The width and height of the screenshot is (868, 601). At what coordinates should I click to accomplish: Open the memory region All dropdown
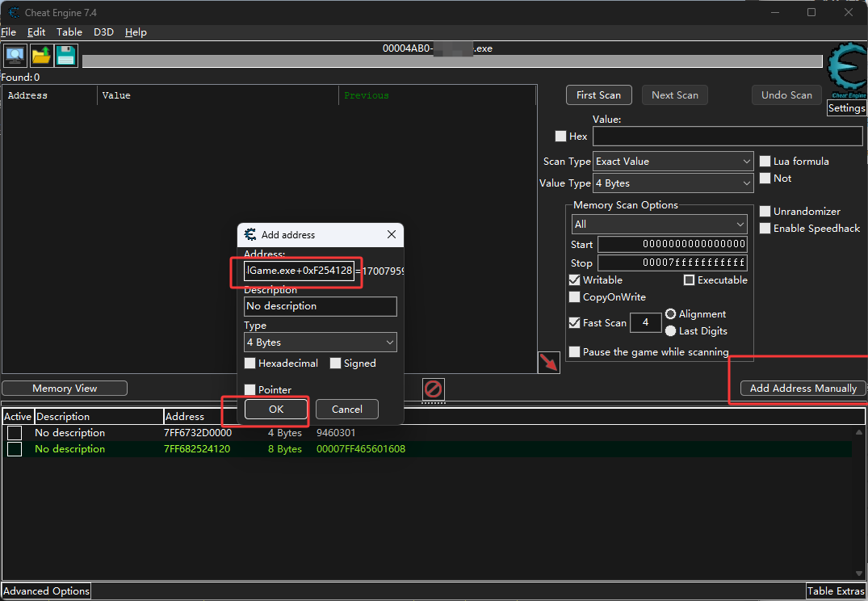point(660,225)
